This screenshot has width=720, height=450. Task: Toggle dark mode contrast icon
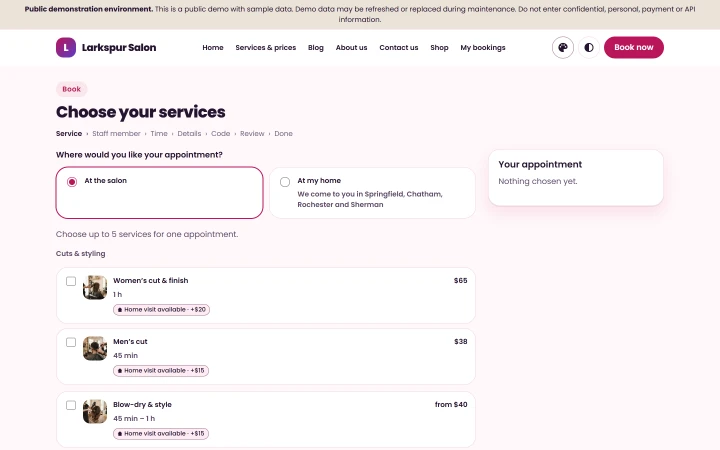click(x=589, y=47)
